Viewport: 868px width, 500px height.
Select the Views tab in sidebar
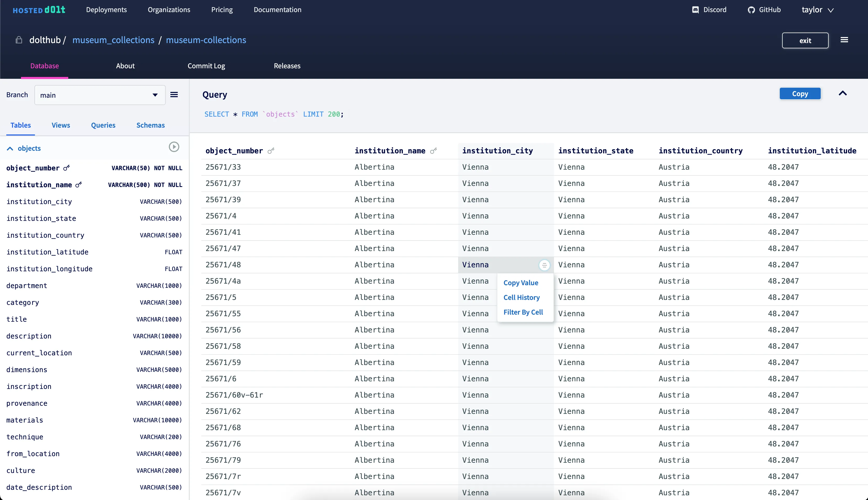coord(60,125)
